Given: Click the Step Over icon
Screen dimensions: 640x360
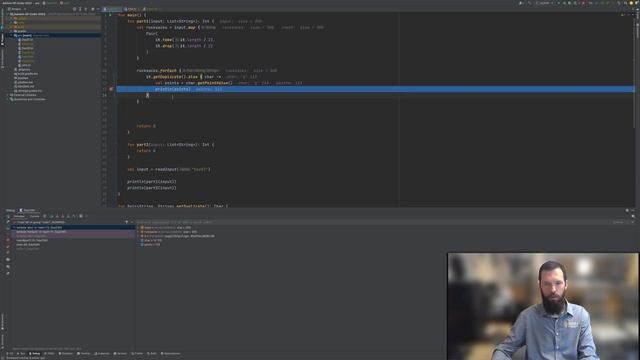Looking at the screenshot, I should 51,216.
